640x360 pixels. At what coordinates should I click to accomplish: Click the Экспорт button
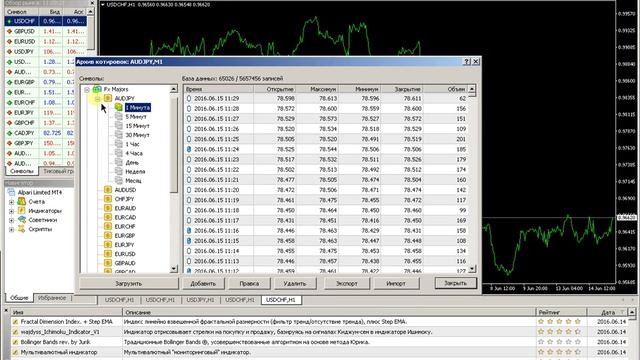(347, 283)
